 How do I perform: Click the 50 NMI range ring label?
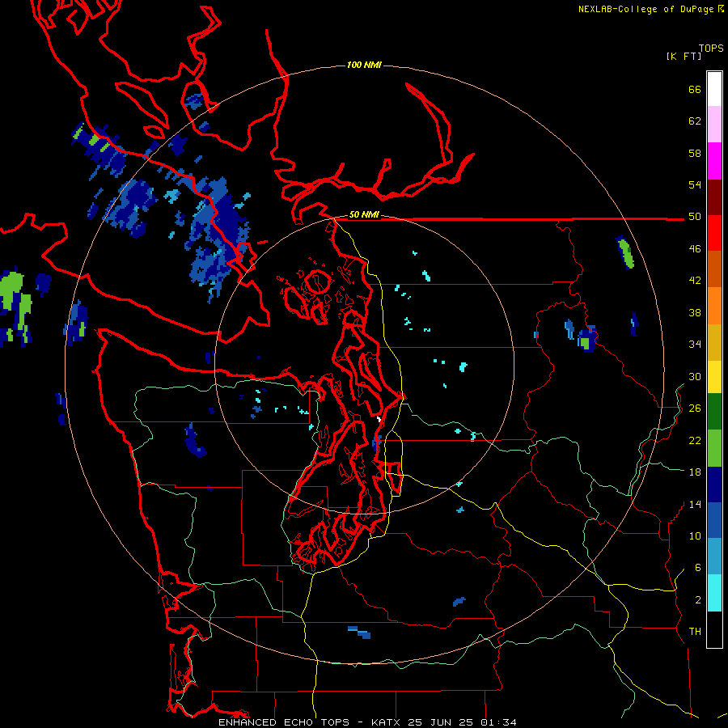click(364, 214)
